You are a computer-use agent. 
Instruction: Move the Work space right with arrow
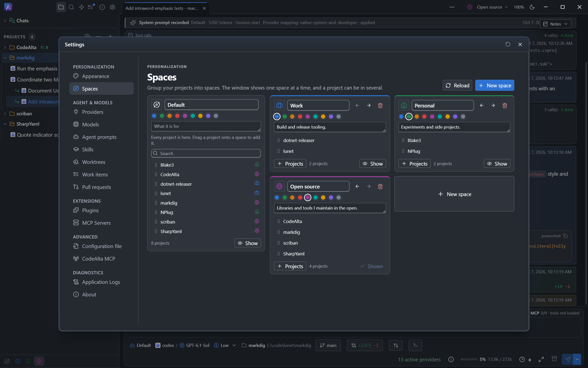pos(369,105)
